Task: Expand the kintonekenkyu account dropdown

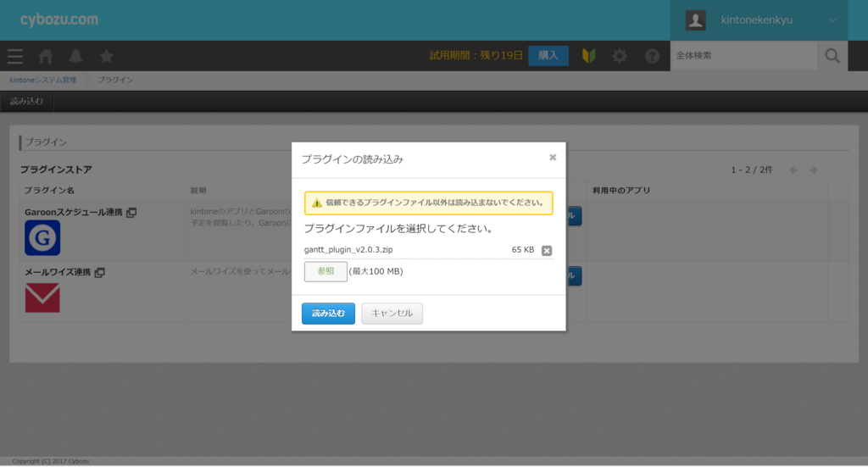Action: tap(832, 20)
